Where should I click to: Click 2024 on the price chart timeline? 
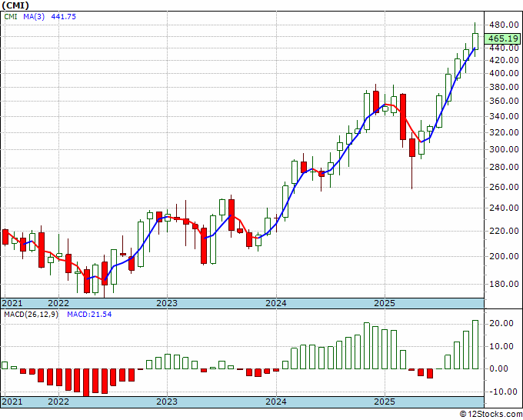pyautogui.click(x=276, y=303)
